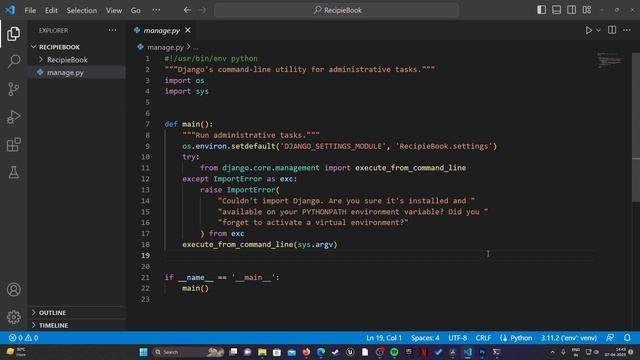This screenshot has width=640, height=360.
Task: Open Firefox from the taskbar
Action: tap(306, 352)
